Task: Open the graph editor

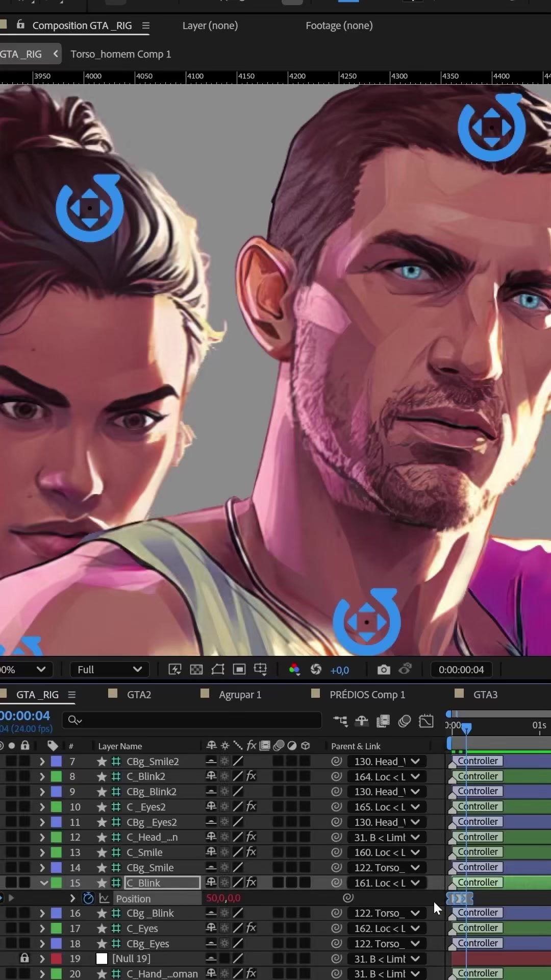Action: click(426, 721)
